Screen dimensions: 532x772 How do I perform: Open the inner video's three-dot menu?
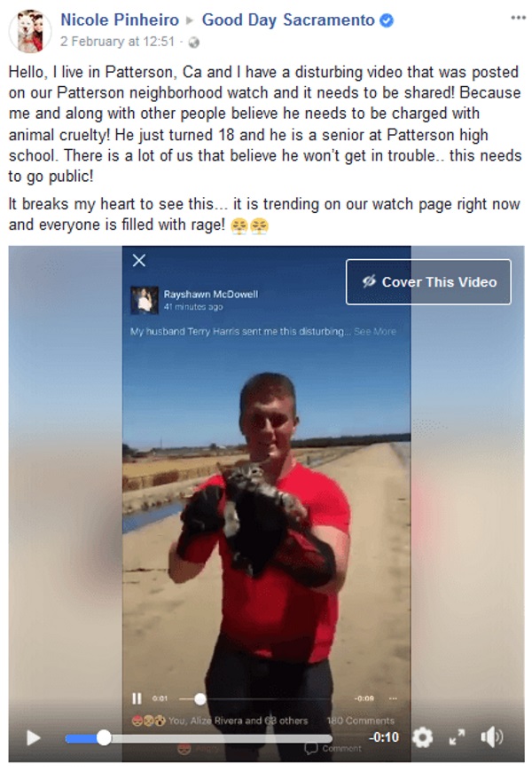pos(393,698)
